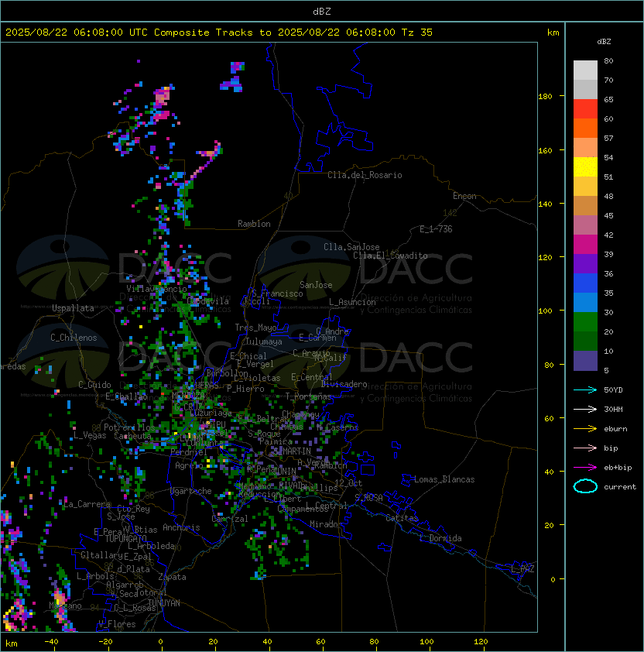Click the '30HM' legend label

[x=613, y=409]
